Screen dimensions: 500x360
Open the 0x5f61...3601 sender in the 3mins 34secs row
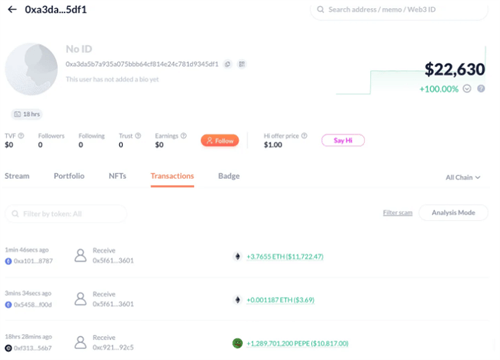tap(113, 304)
